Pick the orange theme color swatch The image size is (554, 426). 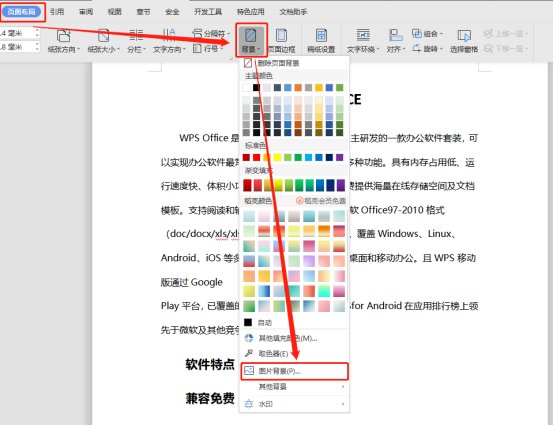(x=298, y=87)
